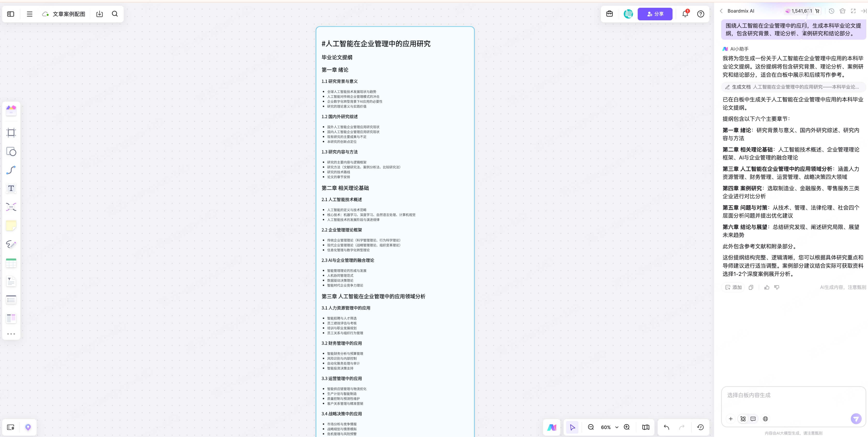Viewport: 868px width, 437px height.
Task: Open AI chat history clock icon
Action: (x=831, y=11)
